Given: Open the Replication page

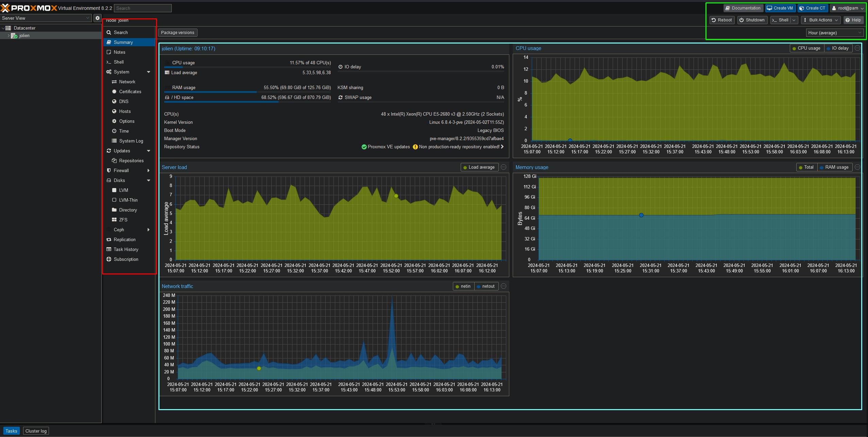Looking at the screenshot, I should (x=129, y=239).
